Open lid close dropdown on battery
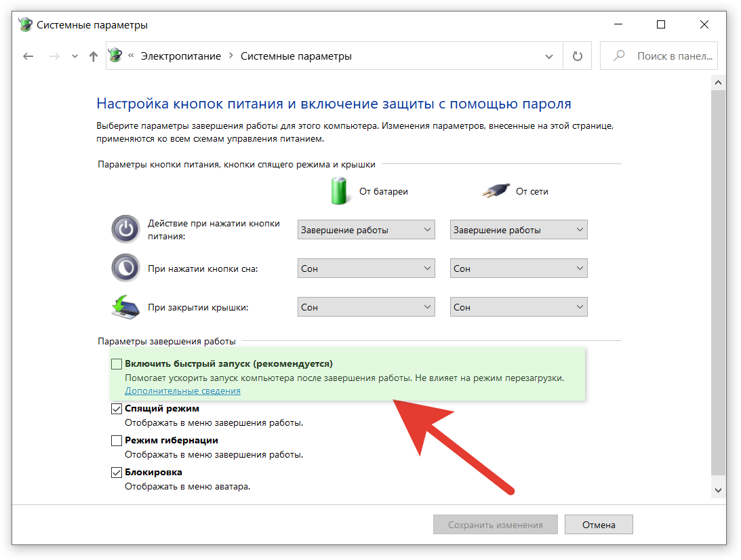Screen dimensions: 741x560 click(x=366, y=307)
